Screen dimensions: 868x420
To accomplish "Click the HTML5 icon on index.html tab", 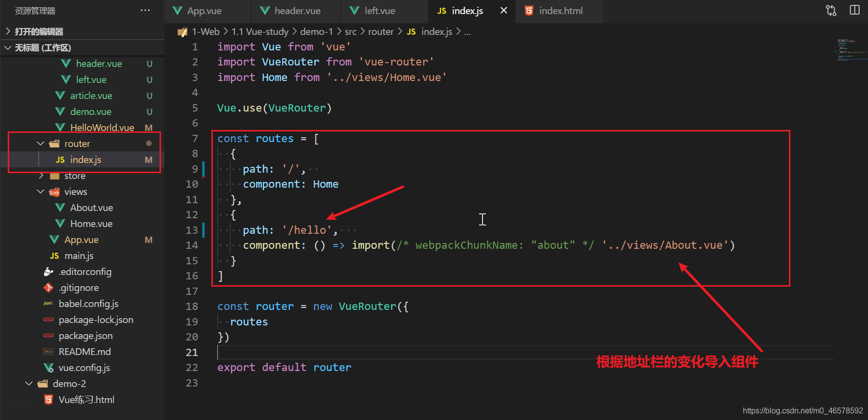I will (x=529, y=11).
